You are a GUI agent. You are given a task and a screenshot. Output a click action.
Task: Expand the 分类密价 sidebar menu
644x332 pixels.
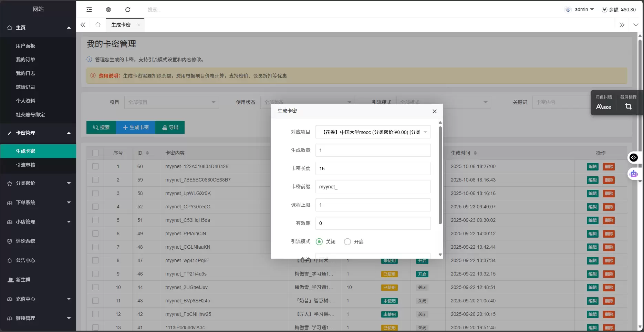click(38, 183)
